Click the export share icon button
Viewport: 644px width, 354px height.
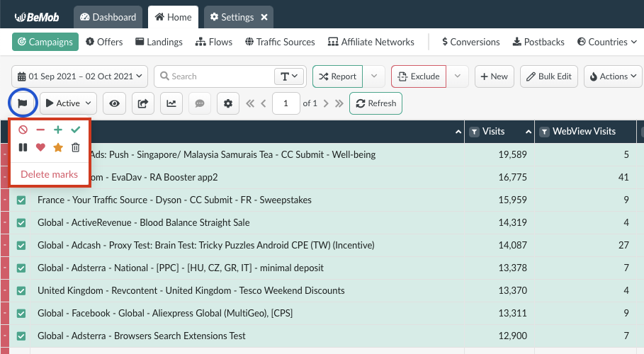pos(143,103)
